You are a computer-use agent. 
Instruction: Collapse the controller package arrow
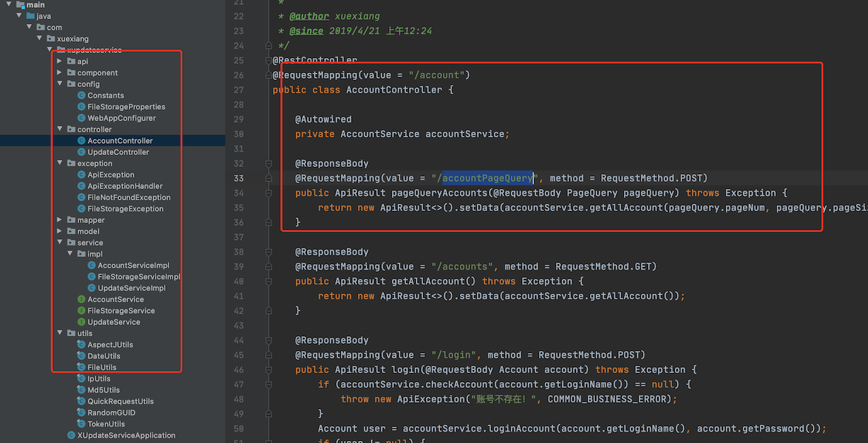point(60,130)
